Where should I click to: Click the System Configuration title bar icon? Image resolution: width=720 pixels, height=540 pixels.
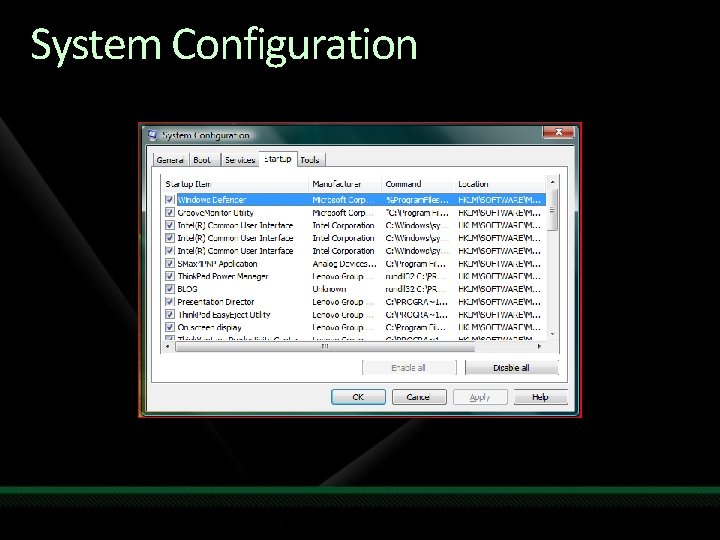coord(152,135)
